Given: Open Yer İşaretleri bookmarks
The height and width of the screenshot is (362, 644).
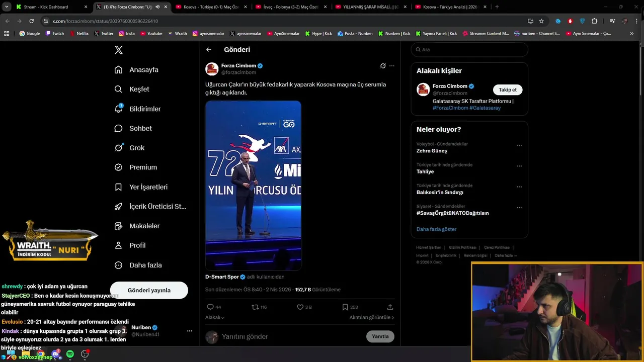Looking at the screenshot, I should click(141, 187).
